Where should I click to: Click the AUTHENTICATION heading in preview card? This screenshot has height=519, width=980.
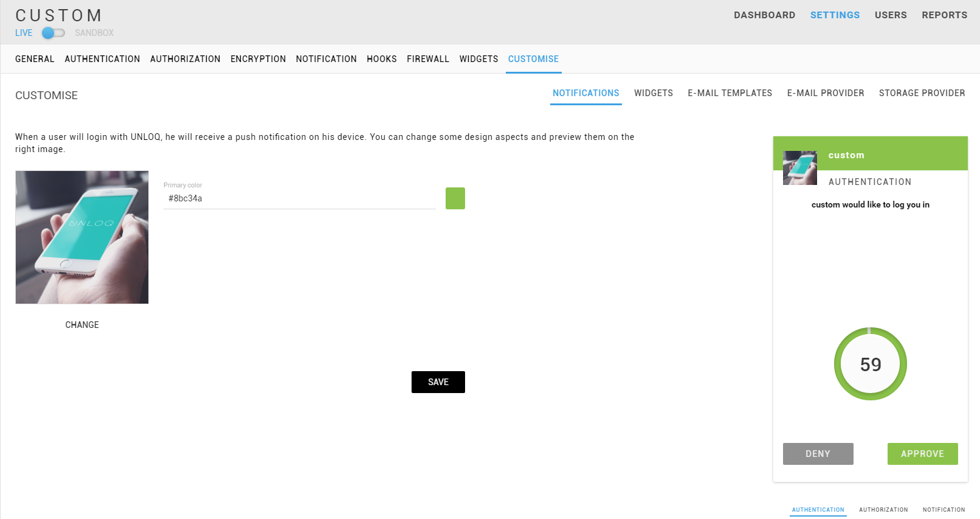870,182
